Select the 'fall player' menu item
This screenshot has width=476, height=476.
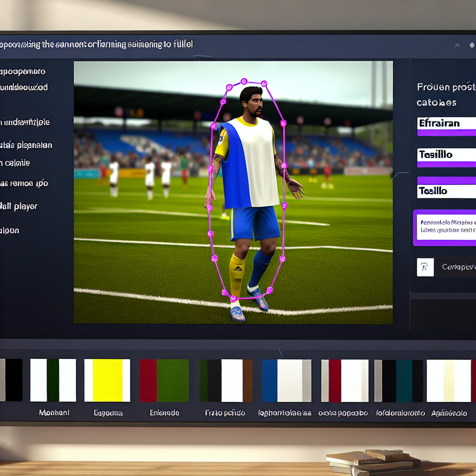pyautogui.click(x=19, y=206)
